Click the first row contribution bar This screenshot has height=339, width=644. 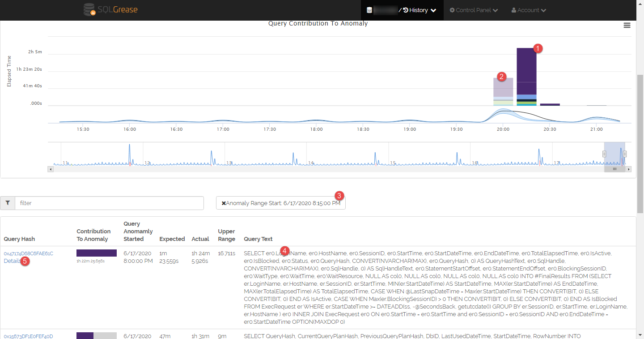(97, 253)
